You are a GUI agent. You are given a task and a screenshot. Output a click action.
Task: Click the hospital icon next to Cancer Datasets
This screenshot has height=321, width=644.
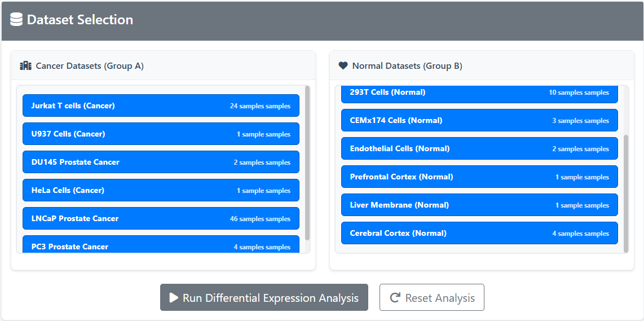click(25, 66)
